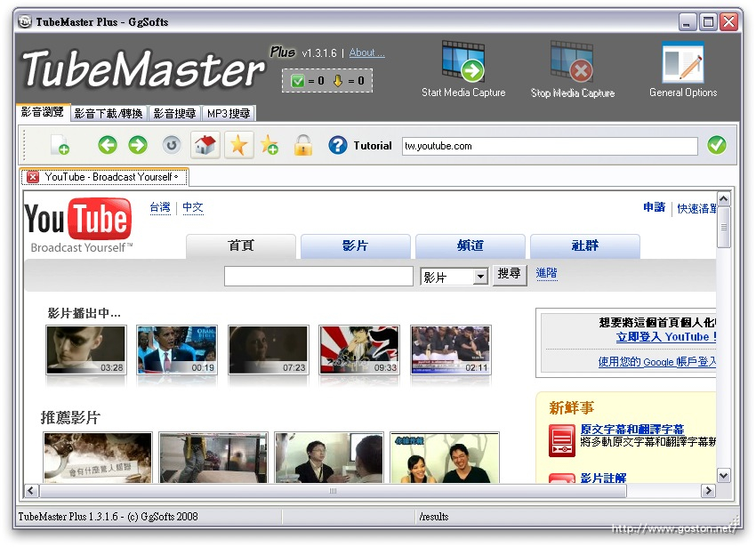Open the blurry street recommended video thumbnail
Viewport: 756px width, 547px height.
213,458
